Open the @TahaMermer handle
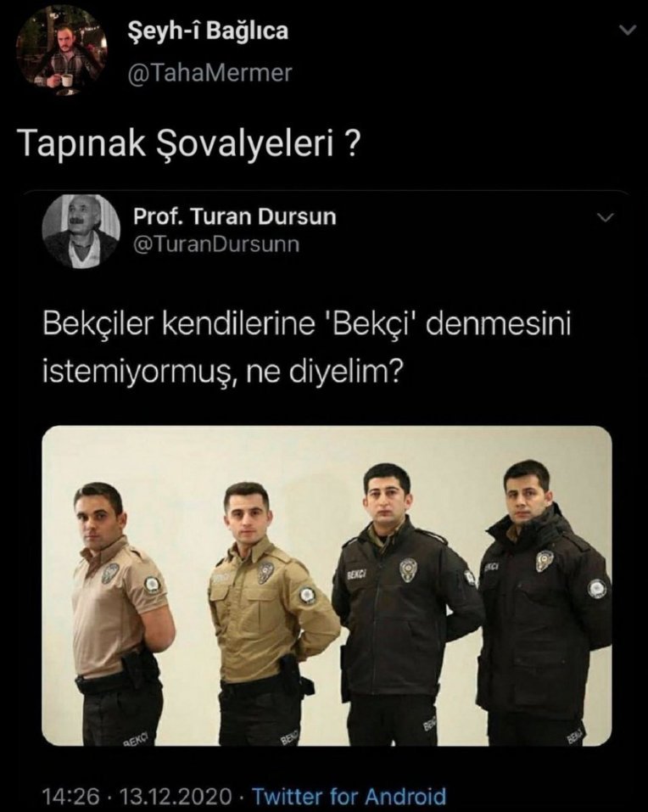This screenshot has height=812, width=648. click(x=210, y=73)
